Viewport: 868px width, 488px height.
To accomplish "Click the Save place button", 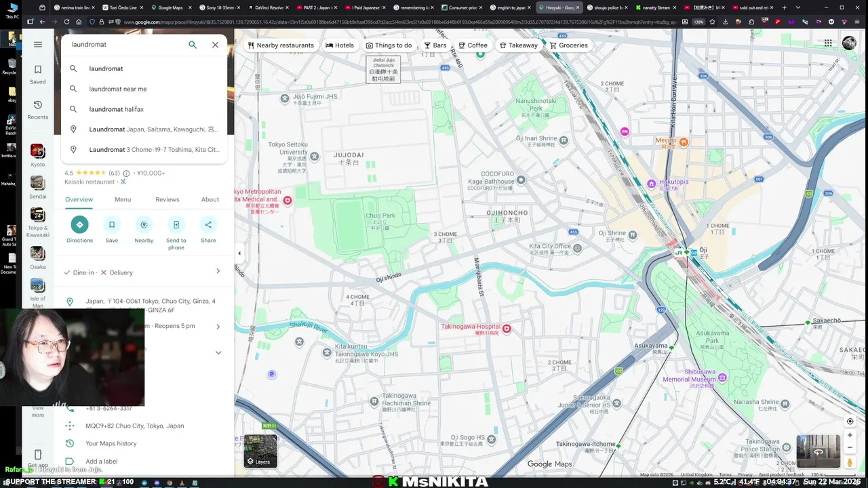I will (112, 230).
